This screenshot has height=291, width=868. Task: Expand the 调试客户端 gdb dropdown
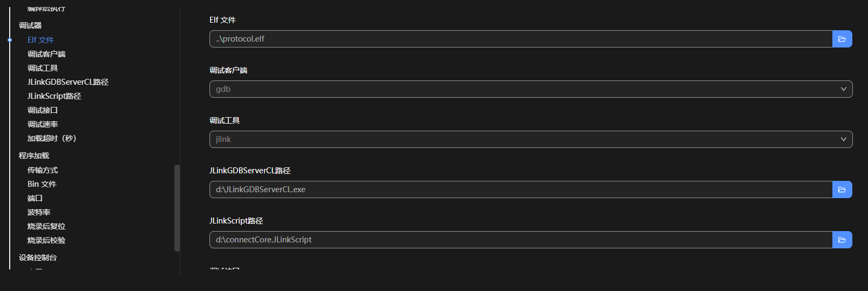tap(531, 89)
